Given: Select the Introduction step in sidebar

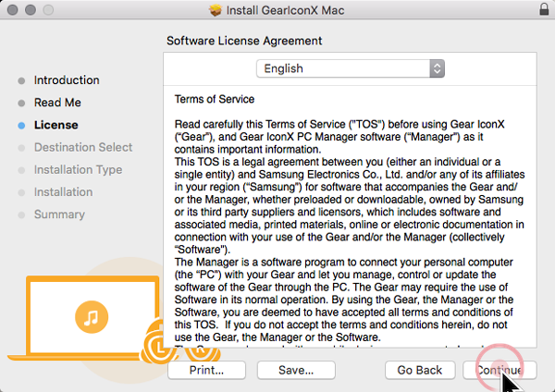Looking at the screenshot, I should click(67, 80).
